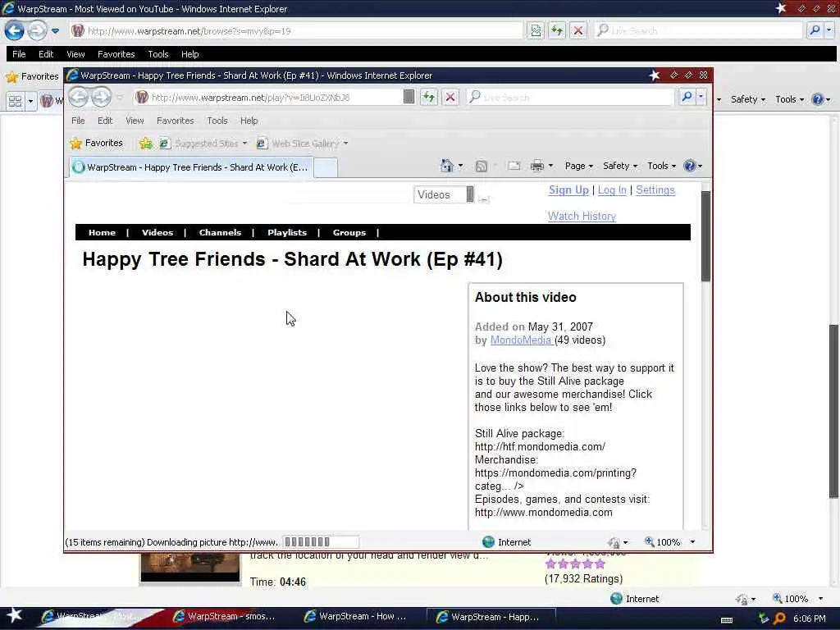Viewport: 840px width, 630px height.
Task: Open the Settings link
Action: pos(655,190)
